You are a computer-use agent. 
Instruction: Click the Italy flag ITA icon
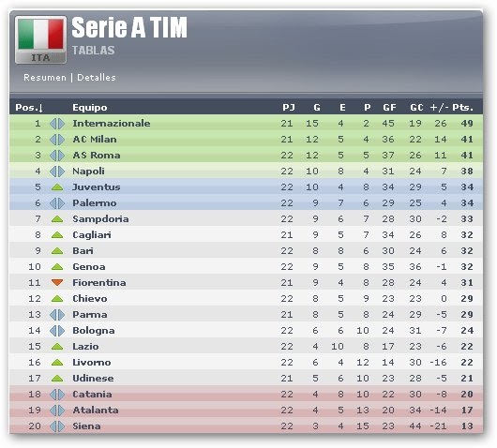(40, 39)
